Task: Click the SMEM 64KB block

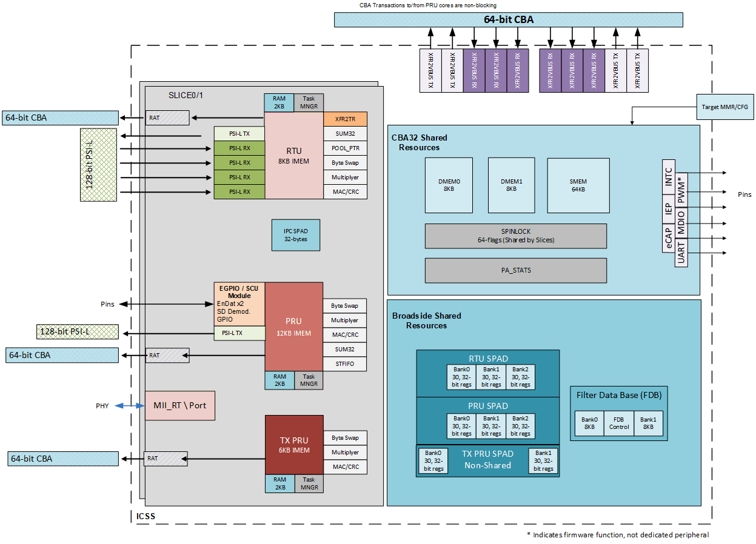Action: [x=578, y=185]
